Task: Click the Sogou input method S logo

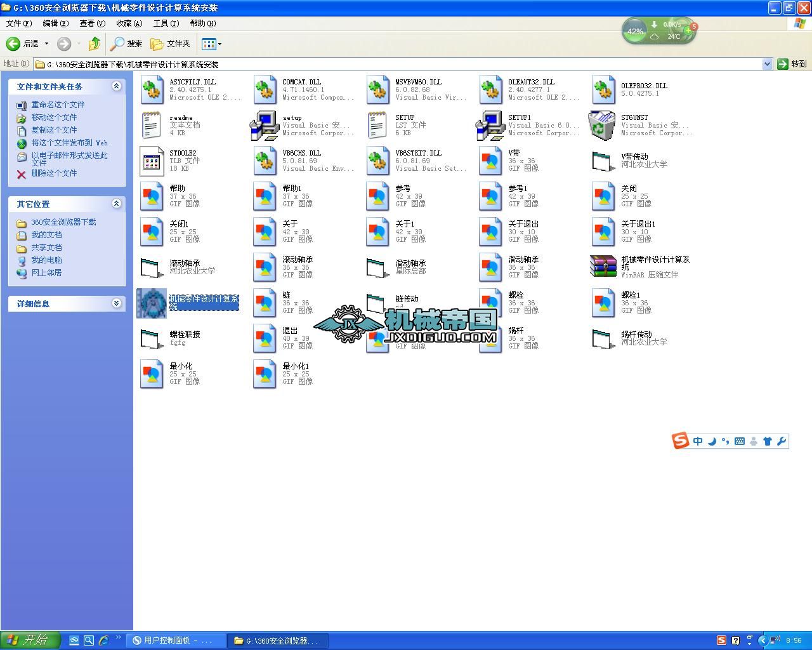Action: click(x=680, y=441)
